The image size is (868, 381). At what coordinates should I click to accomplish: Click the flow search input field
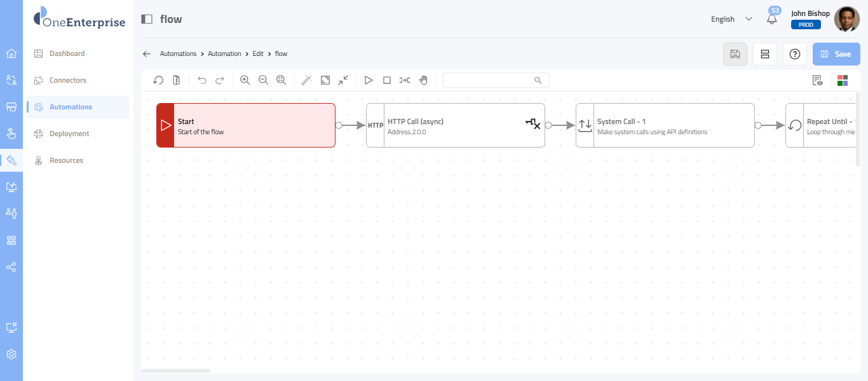[x=489, y=80]
